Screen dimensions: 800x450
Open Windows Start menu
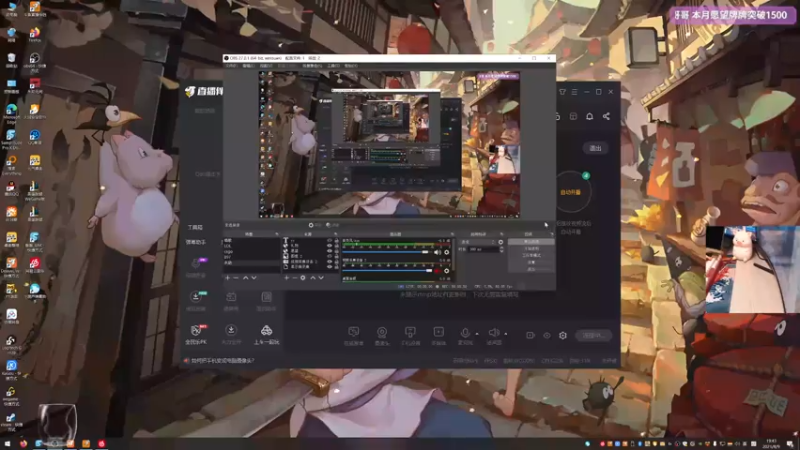[x=7, y=443]
